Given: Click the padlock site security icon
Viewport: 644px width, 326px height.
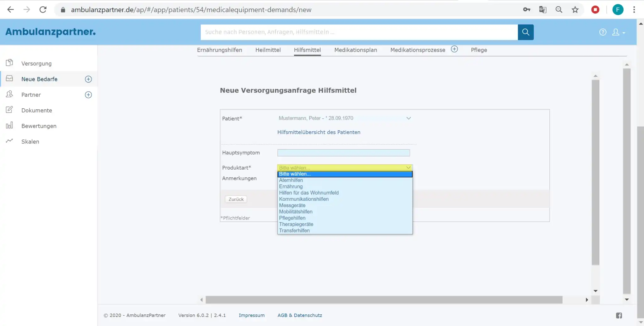Looking at the screenshot, I should click(63, 10).
